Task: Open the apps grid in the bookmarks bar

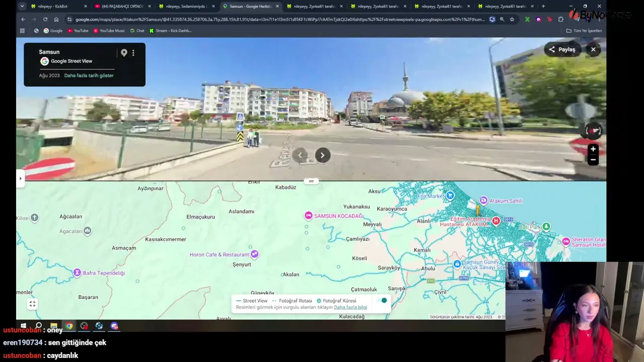Action: click(22, 31)
